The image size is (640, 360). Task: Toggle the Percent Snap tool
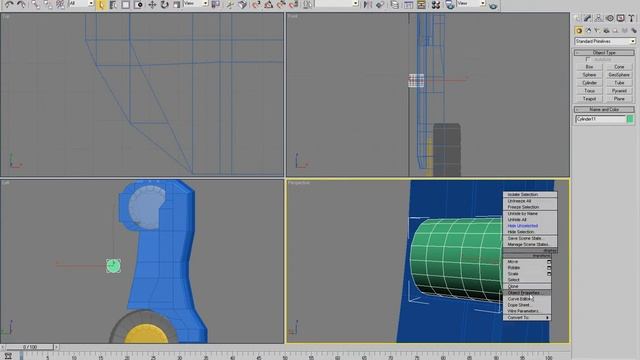tap(281, 4)
